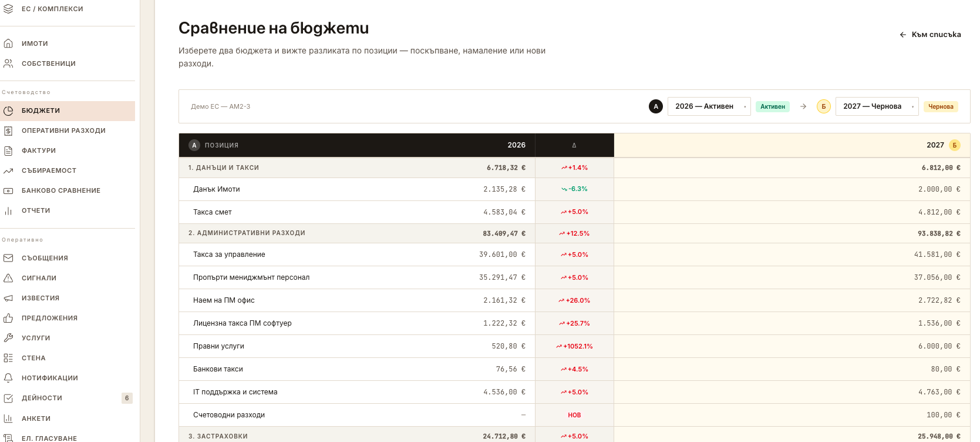Click the document icon beside ФАКТУРИ
980x442 pixels.
(x=8, y=150)
